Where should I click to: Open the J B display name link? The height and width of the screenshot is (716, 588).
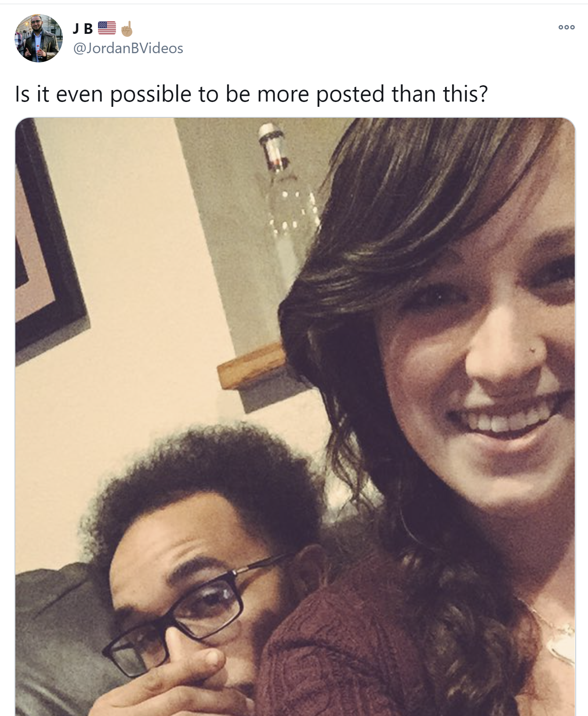pyautogui.click(x=83, y=29)
